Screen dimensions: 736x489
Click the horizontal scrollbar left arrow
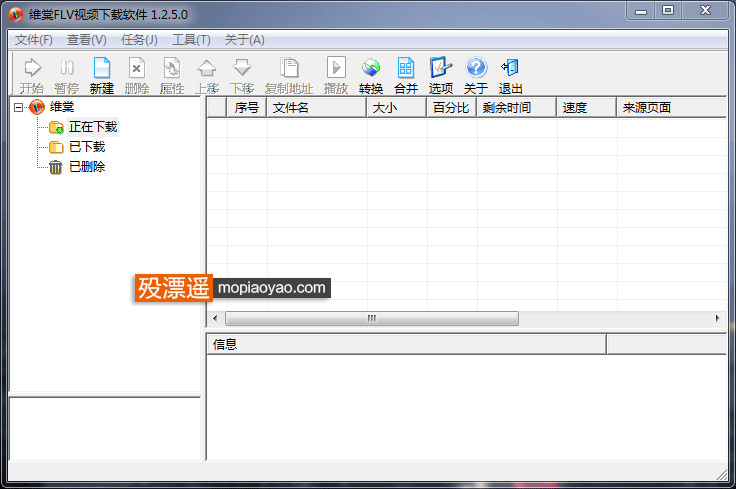point(215,319)
